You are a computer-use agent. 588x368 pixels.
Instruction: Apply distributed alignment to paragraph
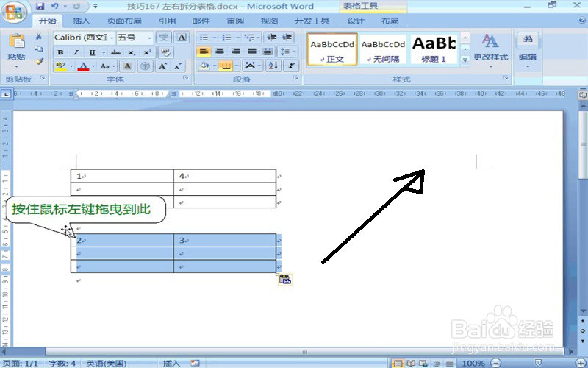268,52
